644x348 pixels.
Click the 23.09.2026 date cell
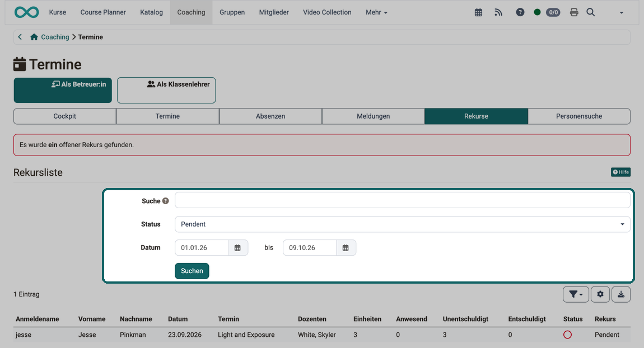185,335
